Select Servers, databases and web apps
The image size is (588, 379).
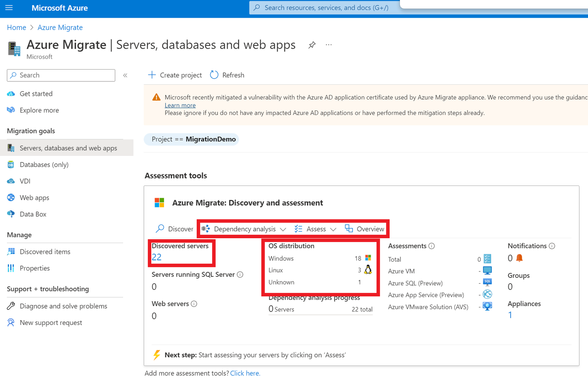pos(67,148)
